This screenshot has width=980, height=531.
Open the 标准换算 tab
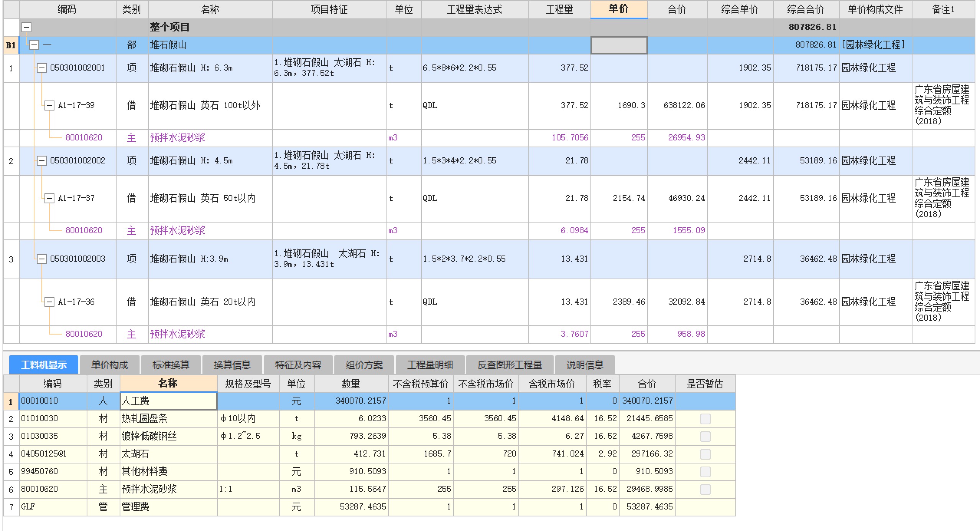(x=171, y=365)
